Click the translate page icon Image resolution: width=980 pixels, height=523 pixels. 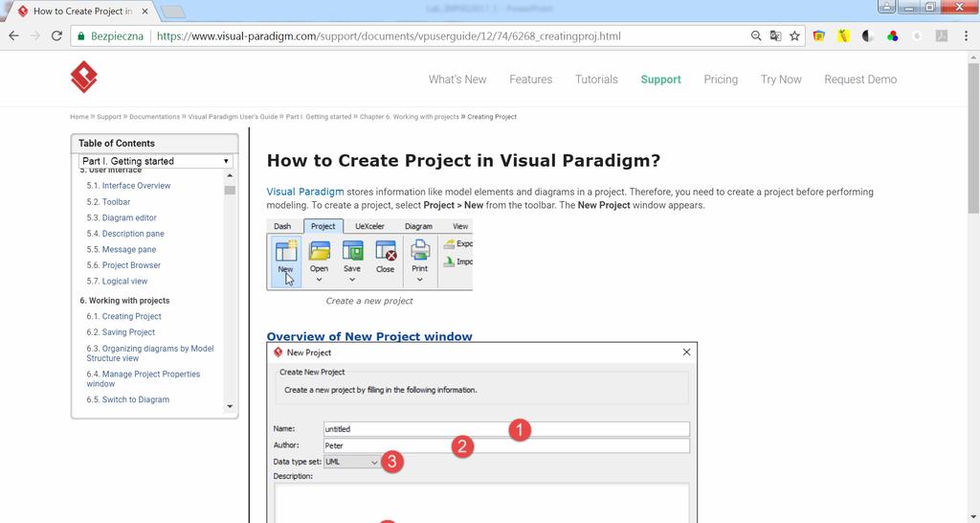[x=775, y=36]
